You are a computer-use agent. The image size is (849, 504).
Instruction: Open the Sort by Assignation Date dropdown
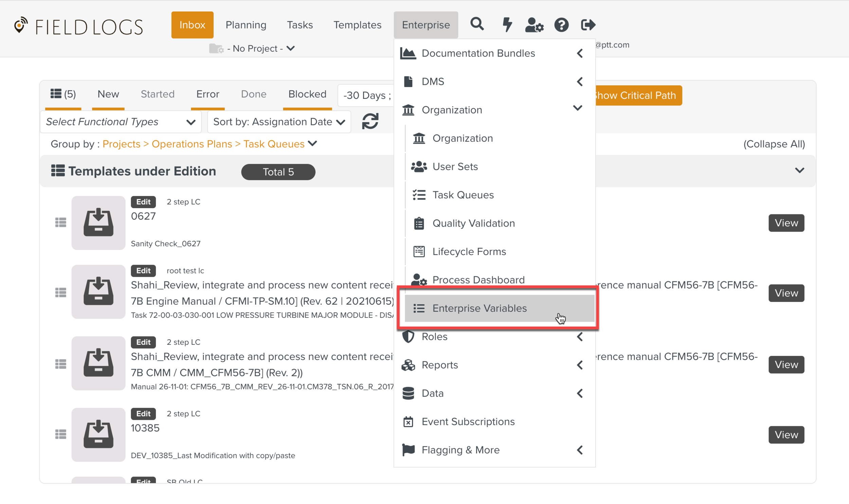click(x=279, y=122)
